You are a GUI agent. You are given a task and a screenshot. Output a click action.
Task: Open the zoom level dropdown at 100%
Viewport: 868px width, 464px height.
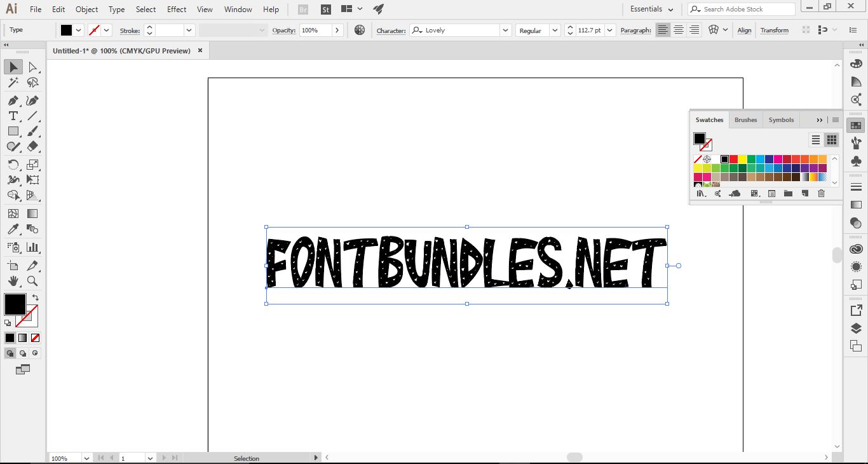coord(86,458)
